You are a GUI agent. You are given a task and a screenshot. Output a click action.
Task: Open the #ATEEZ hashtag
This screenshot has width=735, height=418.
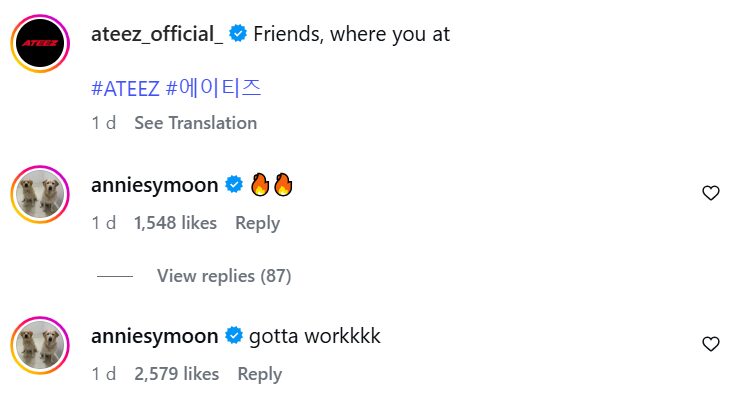click(x=125, y=87)
